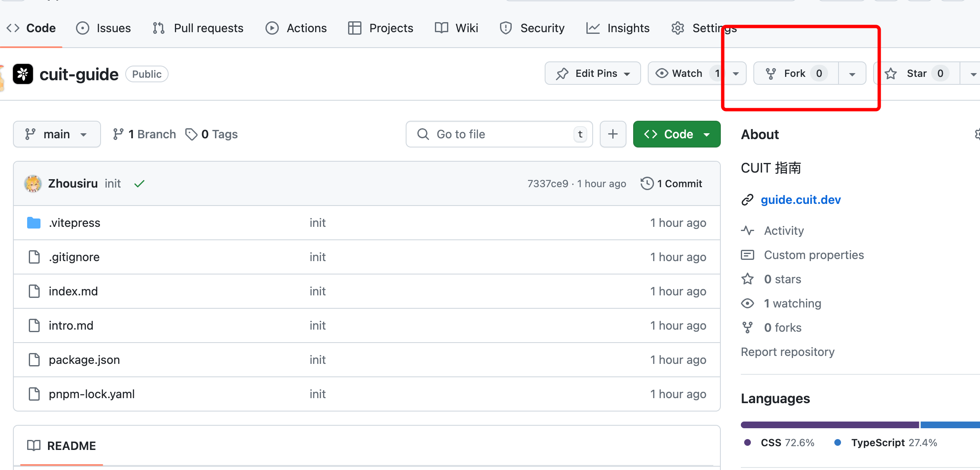The height and width of the screenshot is (470, 980).
Task: Expand the Watch dropdown arrow
Action: tap(736, 74)
